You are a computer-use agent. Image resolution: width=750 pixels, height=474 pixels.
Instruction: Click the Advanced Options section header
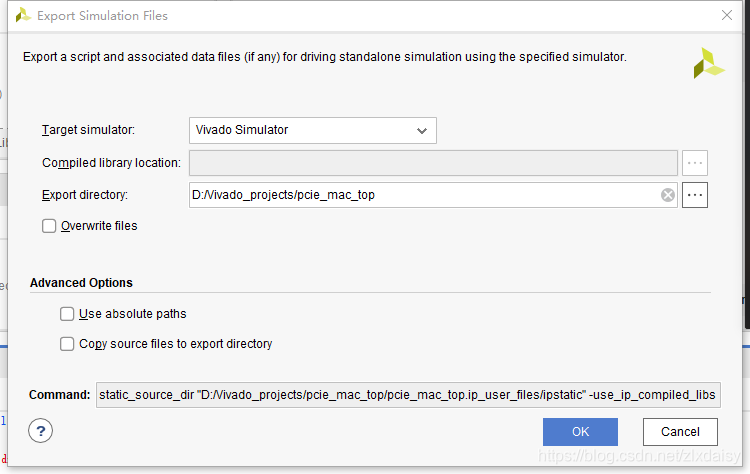tap(81, 283)
